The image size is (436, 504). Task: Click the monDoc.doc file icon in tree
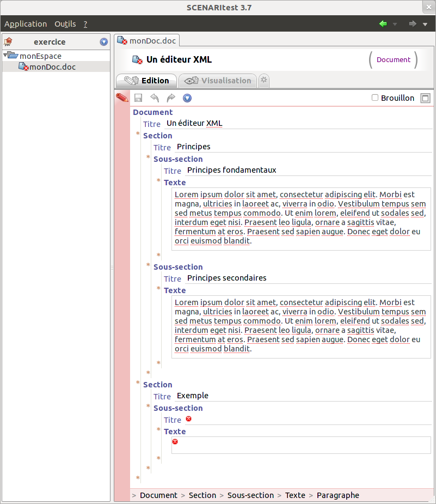click(23, 66)
